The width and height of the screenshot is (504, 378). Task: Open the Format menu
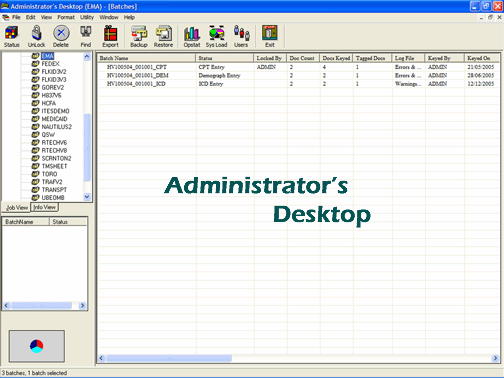[x=66, y=17]
